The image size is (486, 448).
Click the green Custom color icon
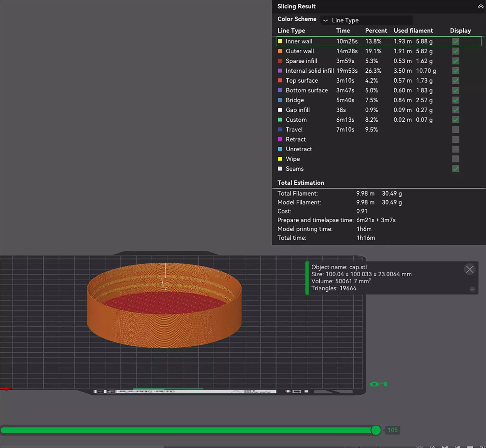pos(280,120)
